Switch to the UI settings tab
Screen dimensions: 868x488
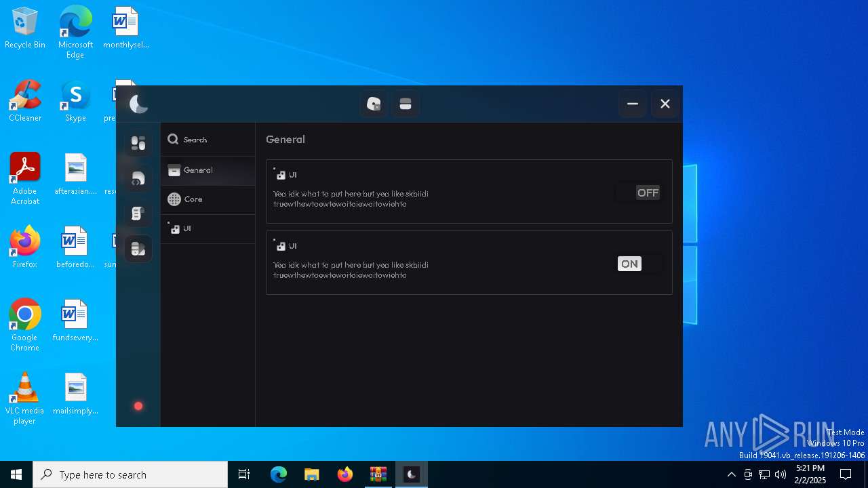[x=208, y=229]
